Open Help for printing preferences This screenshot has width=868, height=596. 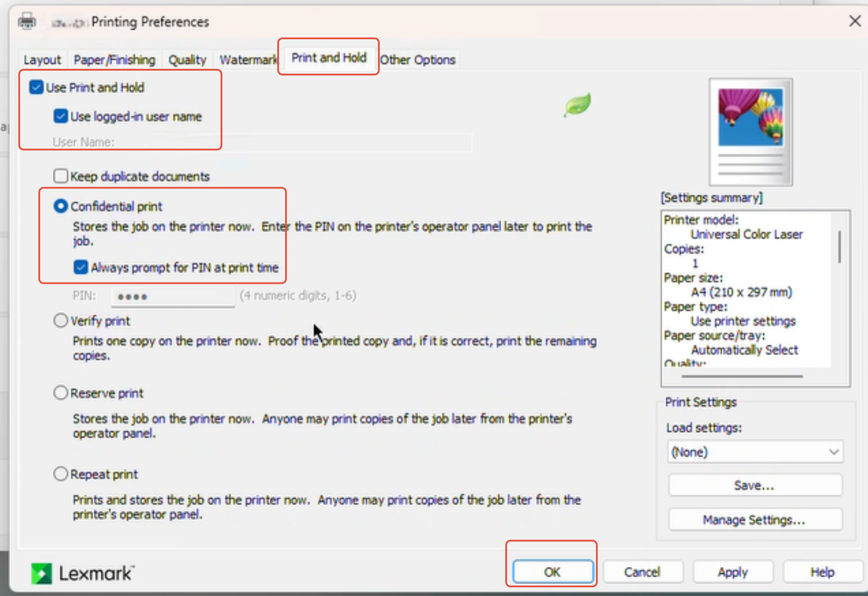pos(822,572)
